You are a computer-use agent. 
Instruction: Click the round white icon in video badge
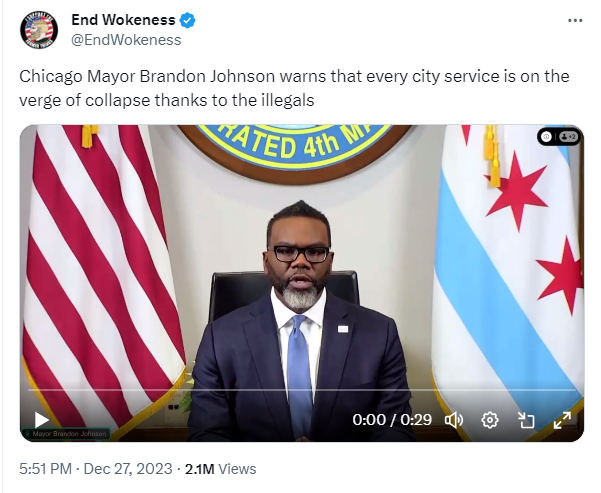[547, 136]
